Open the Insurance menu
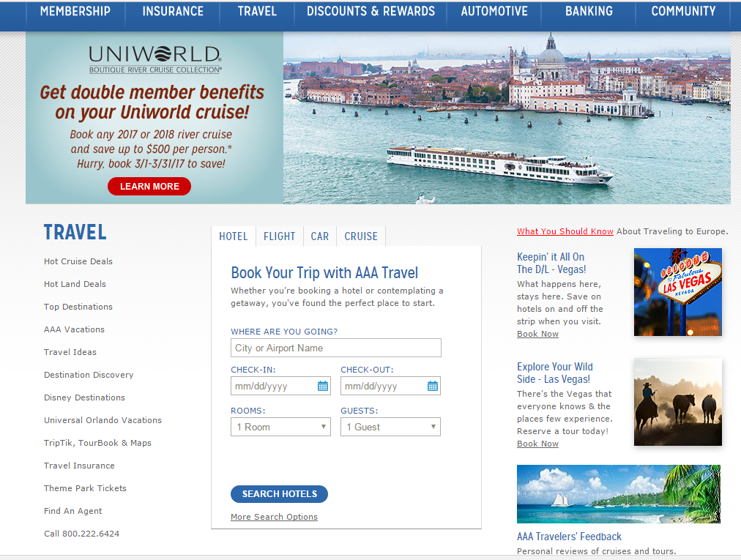741x560 pixels. (x=173, y=11)
